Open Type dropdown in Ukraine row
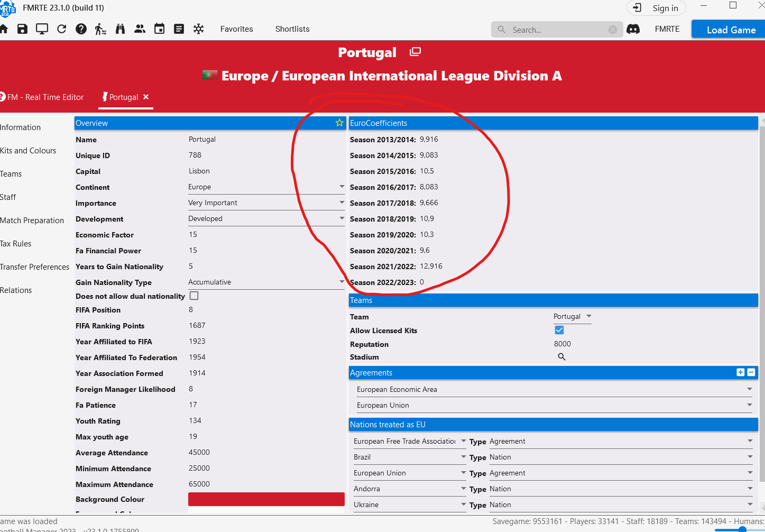This screenshot has height=532, width=765. 621,505
